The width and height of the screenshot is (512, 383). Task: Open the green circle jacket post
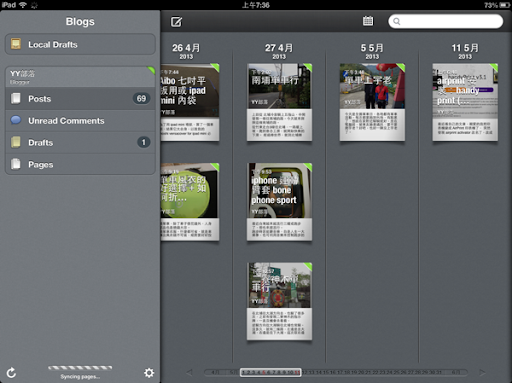(190, 202)
